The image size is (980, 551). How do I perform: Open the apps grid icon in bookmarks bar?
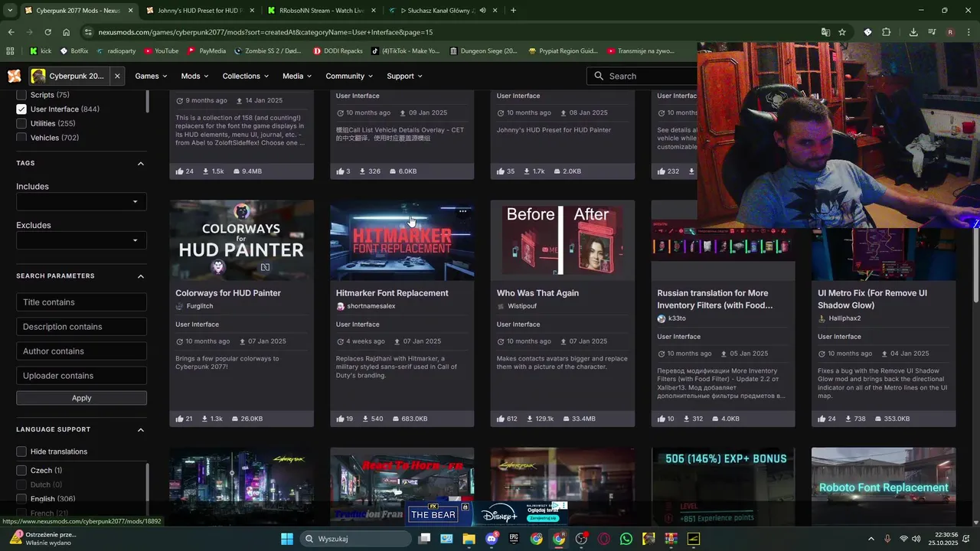10,51
